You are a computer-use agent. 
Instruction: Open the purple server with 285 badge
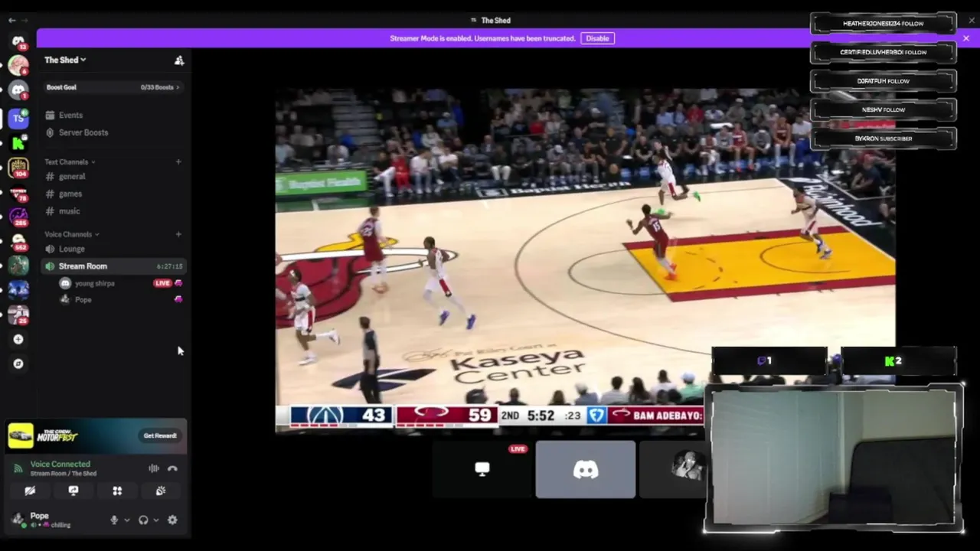18,217
